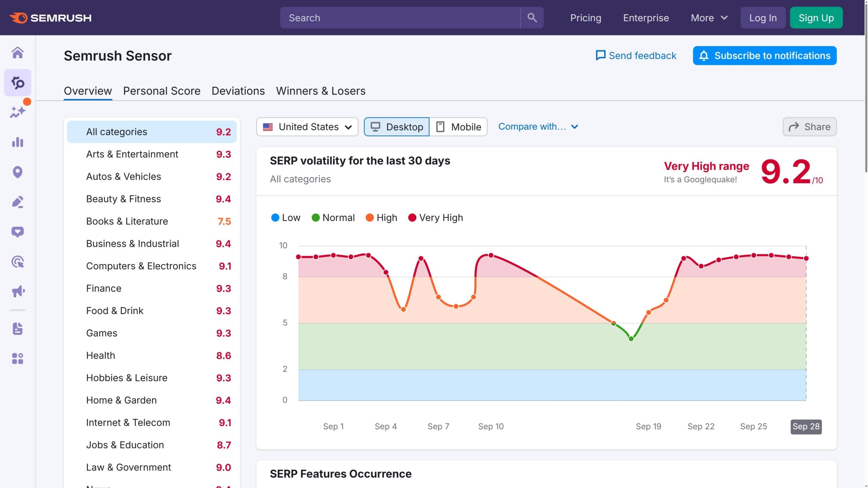Click Subscribe to notifications button
This screenshot has width=868, height=488.
(x=765, y=56)
